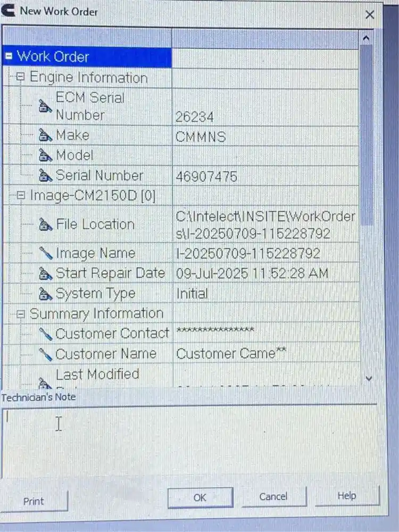Screen dimensions: 399x532
Task: Click the Cancel button
Action: [273, 497]
